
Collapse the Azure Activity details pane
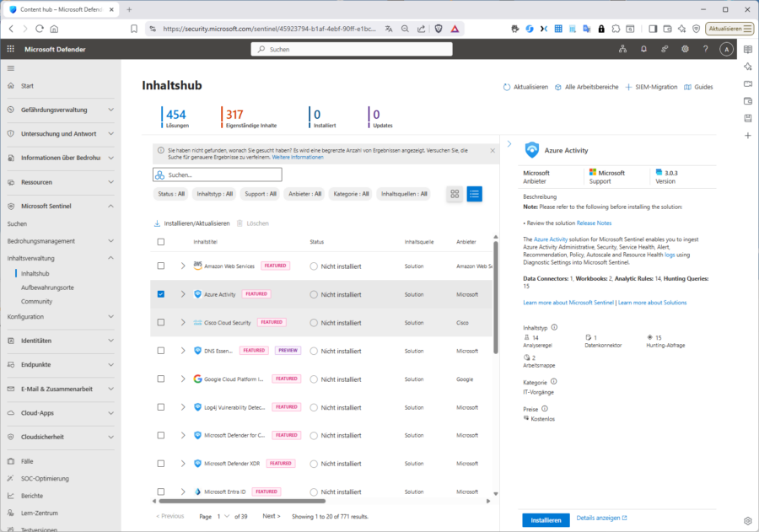coord(509,144)
